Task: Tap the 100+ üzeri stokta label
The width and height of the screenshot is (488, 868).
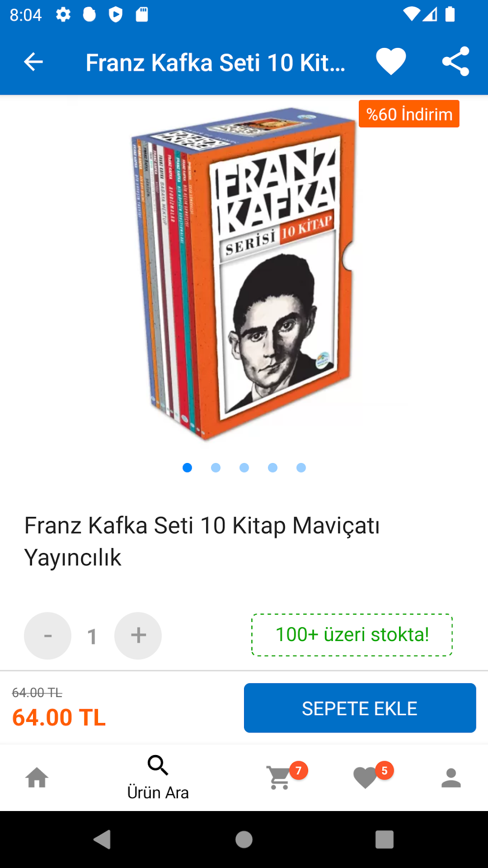Action: click(352, 635)
